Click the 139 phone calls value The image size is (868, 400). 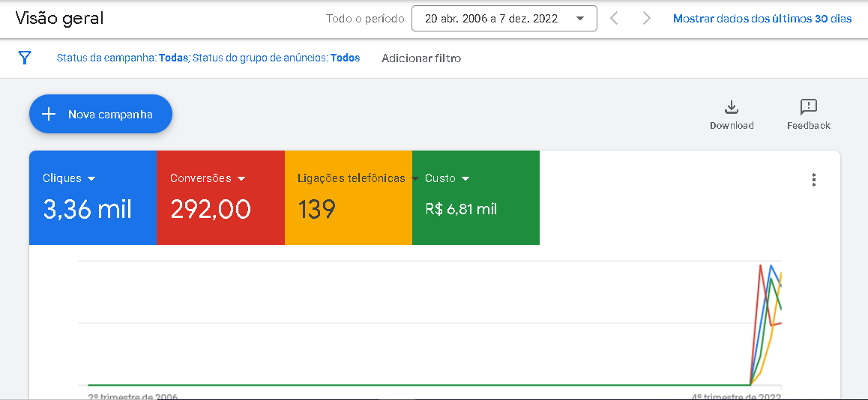(316, 210)
